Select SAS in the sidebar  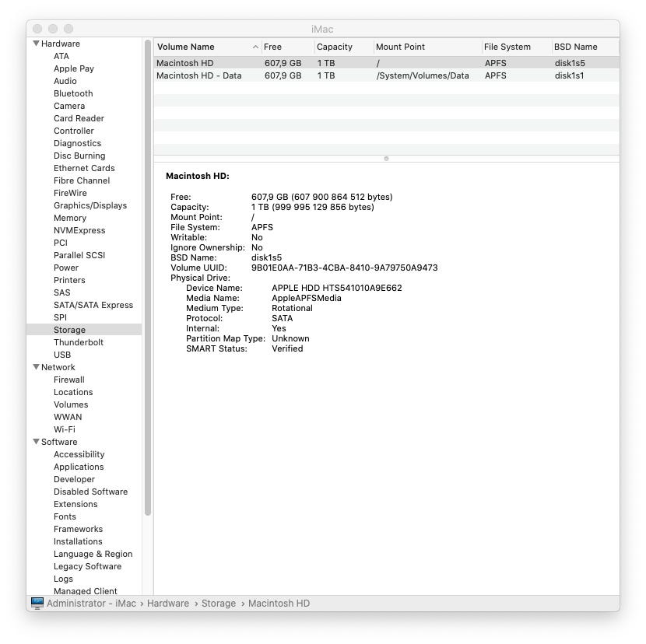click(x=61, y=292)
